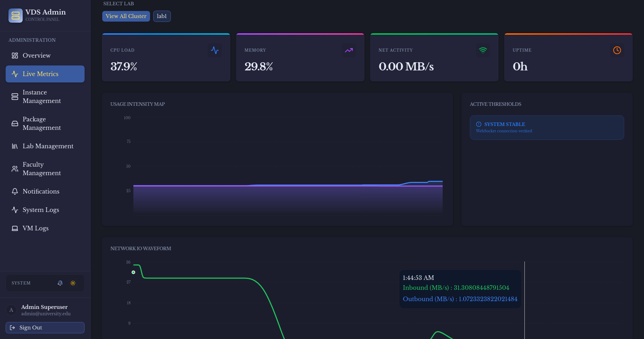Go to Package Management
This screenshot has height=339, width=644.
45,123
